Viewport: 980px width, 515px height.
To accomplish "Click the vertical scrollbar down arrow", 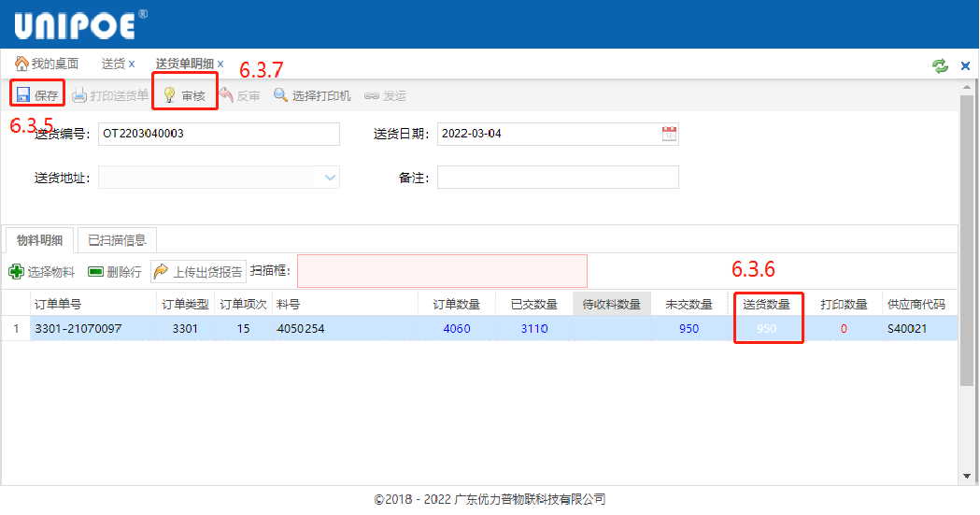I will (968, 476).
